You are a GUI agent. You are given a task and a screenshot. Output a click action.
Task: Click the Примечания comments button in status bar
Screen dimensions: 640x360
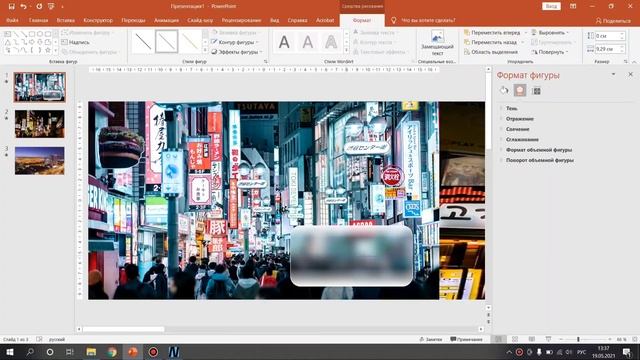click(466, 339)
